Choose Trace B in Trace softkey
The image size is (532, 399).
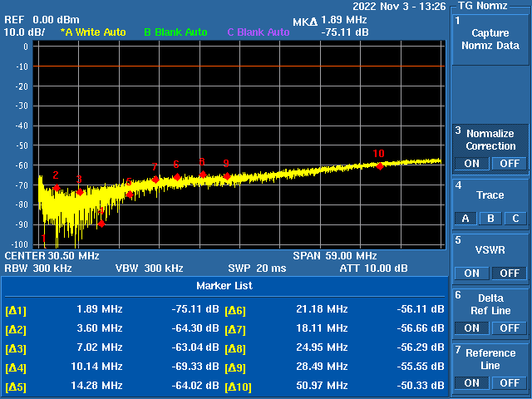[490, 219]
